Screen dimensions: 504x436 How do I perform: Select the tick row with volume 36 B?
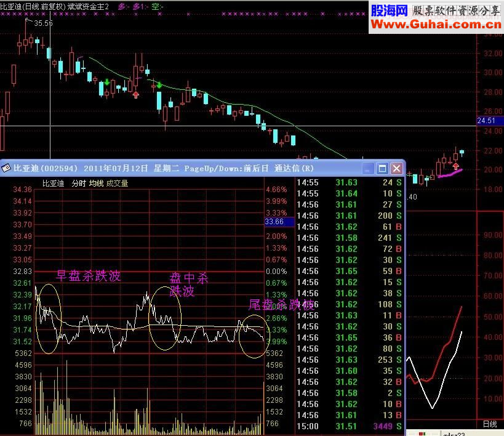(x=349, y=337)
